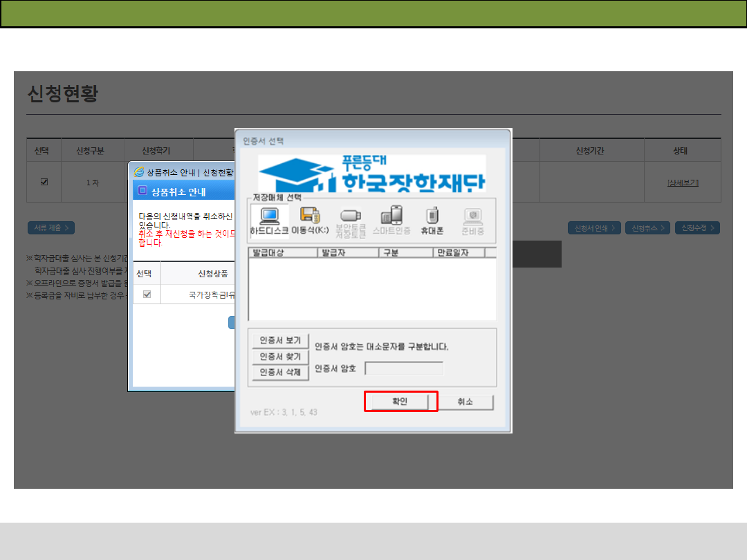747x560 pixels.
Task: Click 발급자 column header
Action: pos(348,253)
